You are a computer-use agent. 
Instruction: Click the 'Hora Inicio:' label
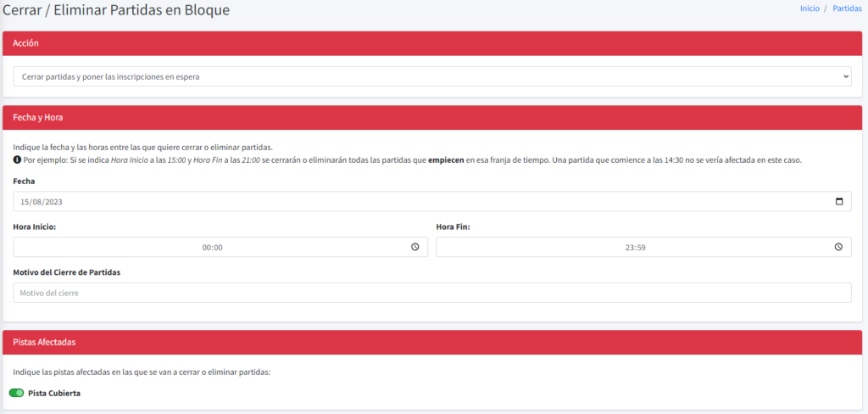tap(34, 227)
